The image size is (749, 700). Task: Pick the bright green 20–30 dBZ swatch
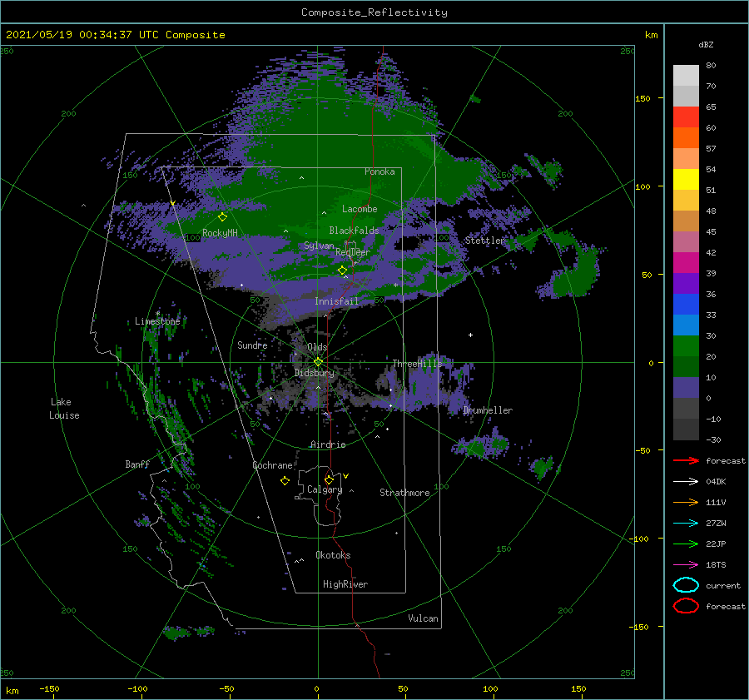pyautogui.click(x=686, y=345)
